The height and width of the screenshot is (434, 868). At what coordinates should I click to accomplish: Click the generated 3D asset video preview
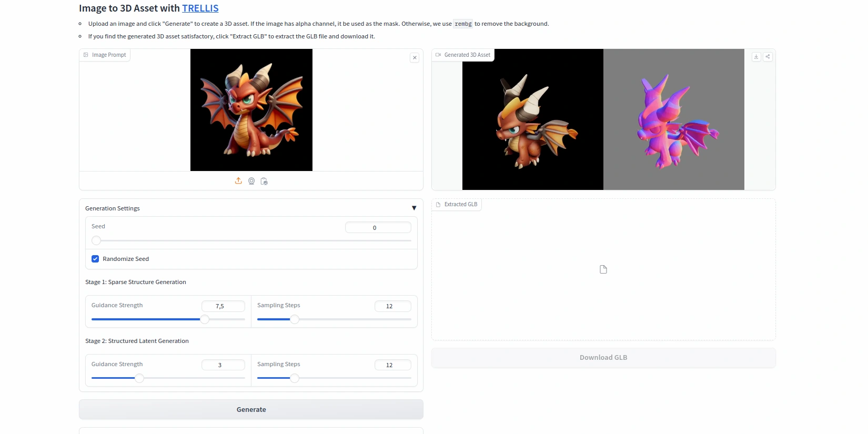[x=603, y=119]
